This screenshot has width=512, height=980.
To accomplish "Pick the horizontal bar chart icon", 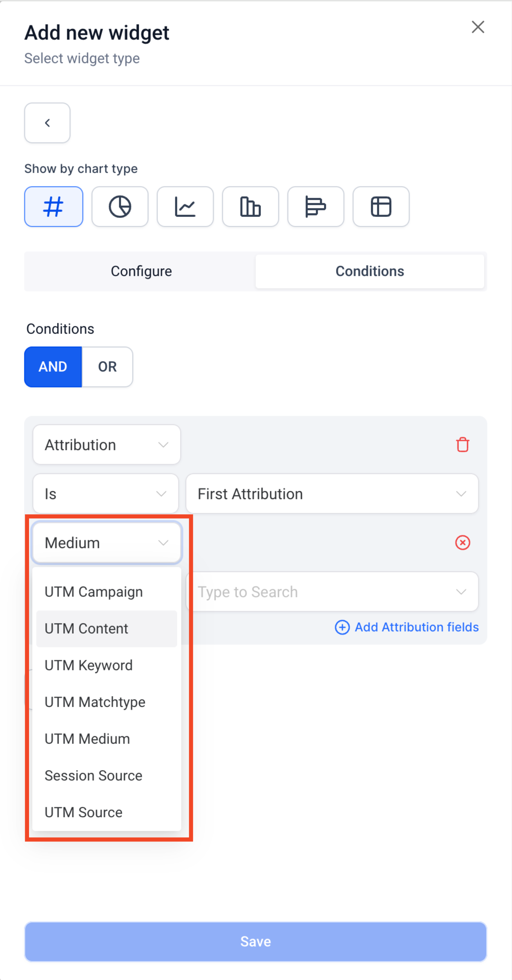I will click(315, 207).
